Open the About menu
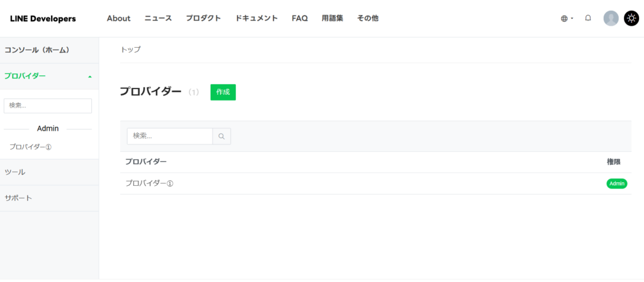Screen dimensions: 644x282 pyautogui.click(x=118, y=18)
